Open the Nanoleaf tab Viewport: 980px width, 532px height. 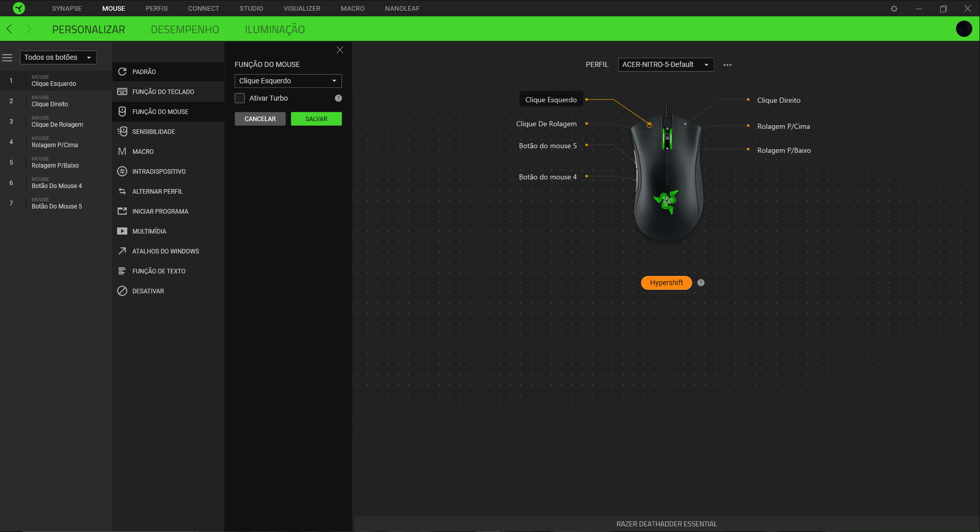(x=402, y=9)
